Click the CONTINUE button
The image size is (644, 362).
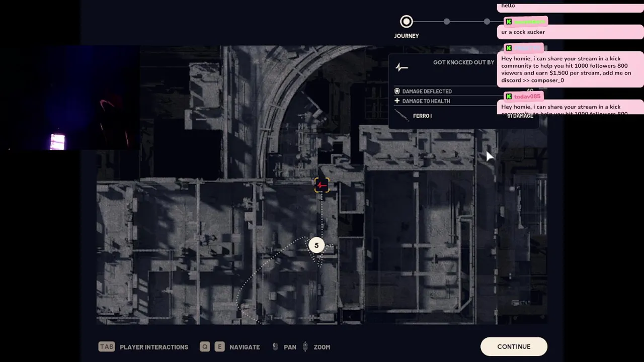tap(514, 346)
